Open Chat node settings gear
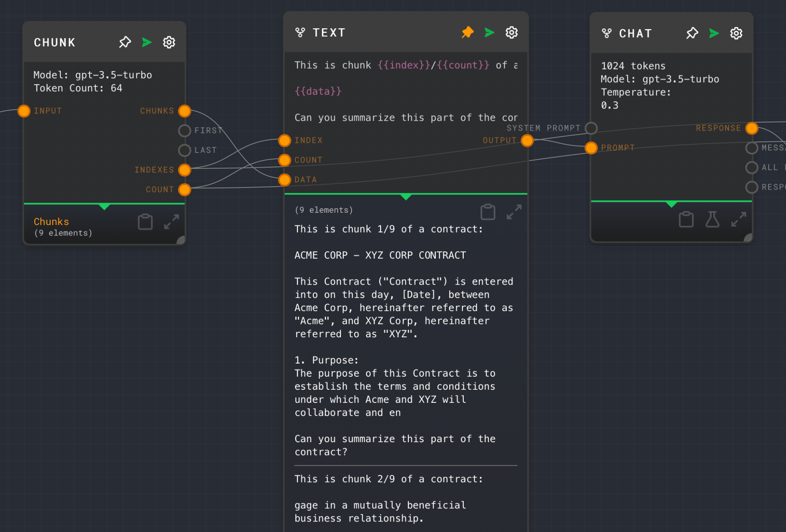This screenshot has width=786, height=532. (737, 33)
